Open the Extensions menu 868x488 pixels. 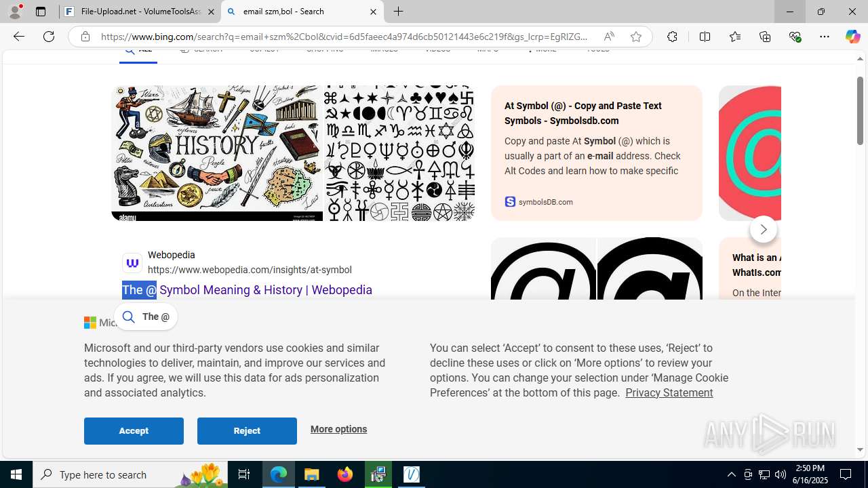672,37
